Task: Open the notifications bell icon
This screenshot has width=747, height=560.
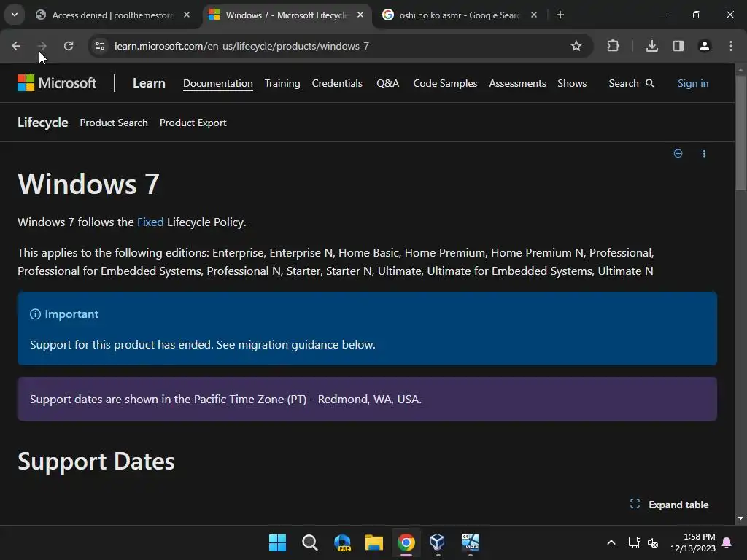Action: point(727,542)
